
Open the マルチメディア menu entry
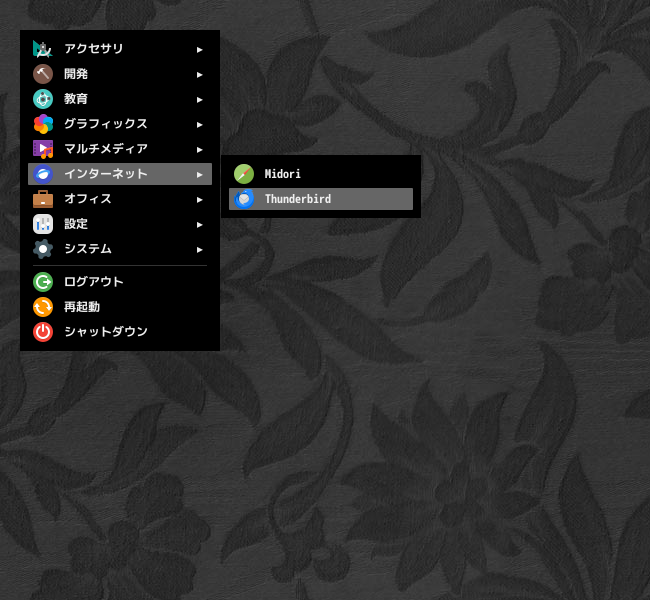pos(120,149)
